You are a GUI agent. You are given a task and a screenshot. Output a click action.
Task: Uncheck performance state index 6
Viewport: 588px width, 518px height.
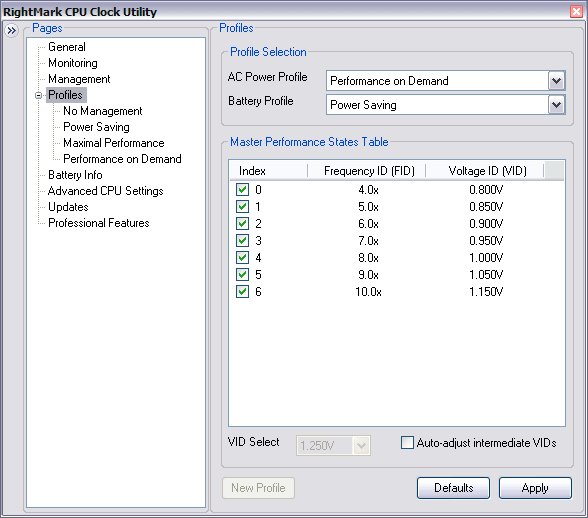click(x=242, y=291)
